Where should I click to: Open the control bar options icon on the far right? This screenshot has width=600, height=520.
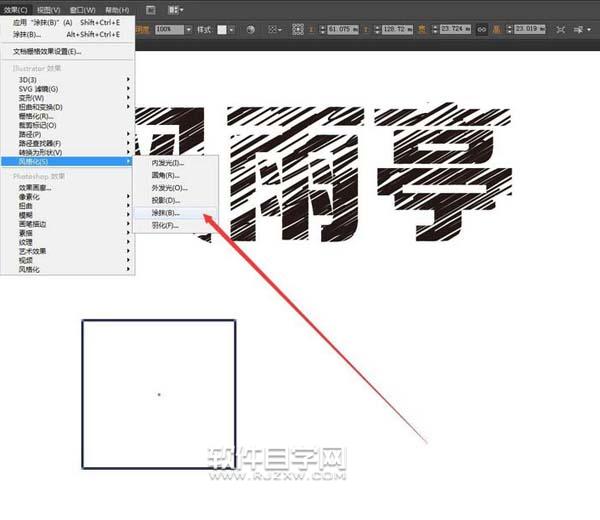coord(582,29)
